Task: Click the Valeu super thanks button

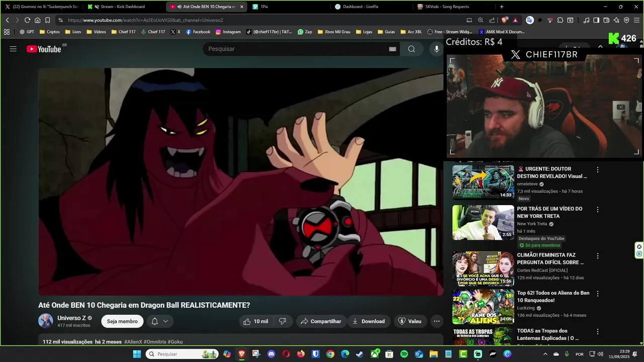Action: [x=410, y=321]
